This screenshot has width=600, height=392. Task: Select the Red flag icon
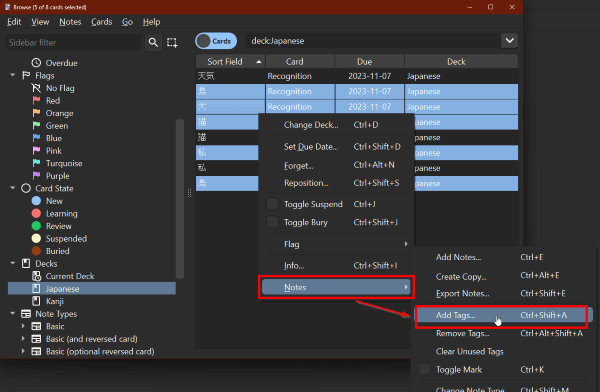(36, 101)
